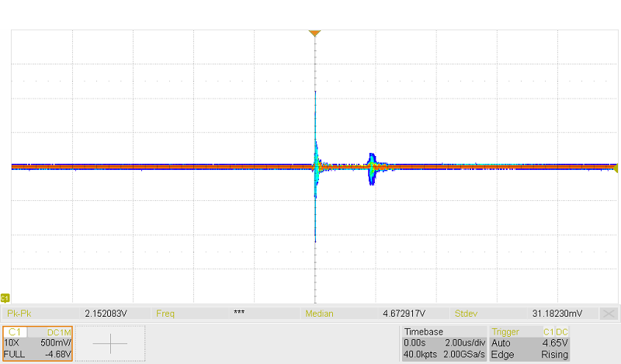Select the 500mV/ vertical scale value
Screen dimensions: 621x364
55,342
